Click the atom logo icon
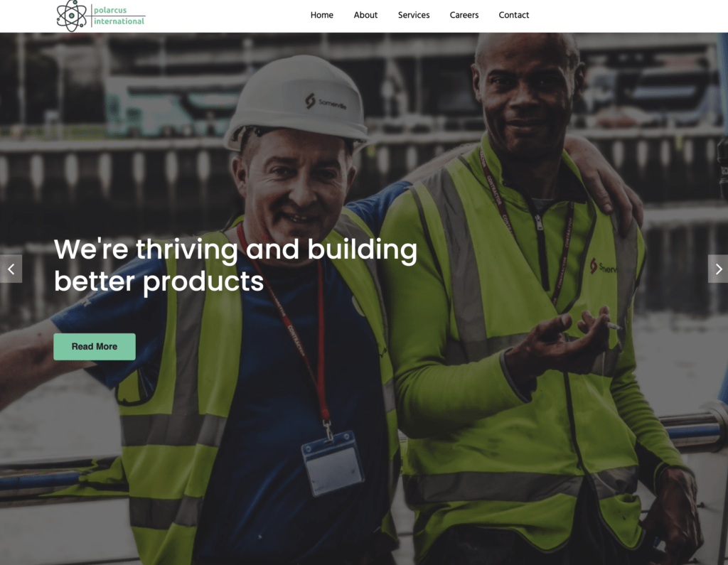Image resolution: width=728 pixels, height=565 pixels. click(x=72, y=16)
